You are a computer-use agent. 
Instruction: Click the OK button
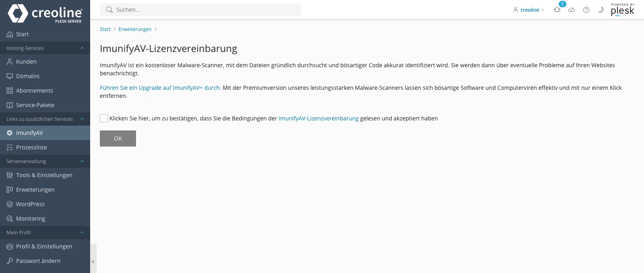click(x=118, y=139)
